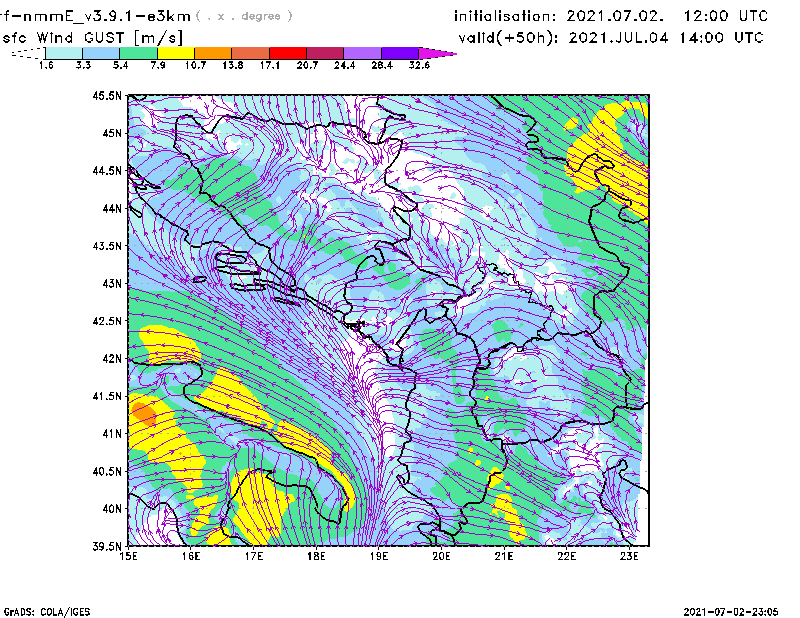Click the legend value 5.4
Screen dimensions: 800x618
pyautogui.click(x=120, y=65)
